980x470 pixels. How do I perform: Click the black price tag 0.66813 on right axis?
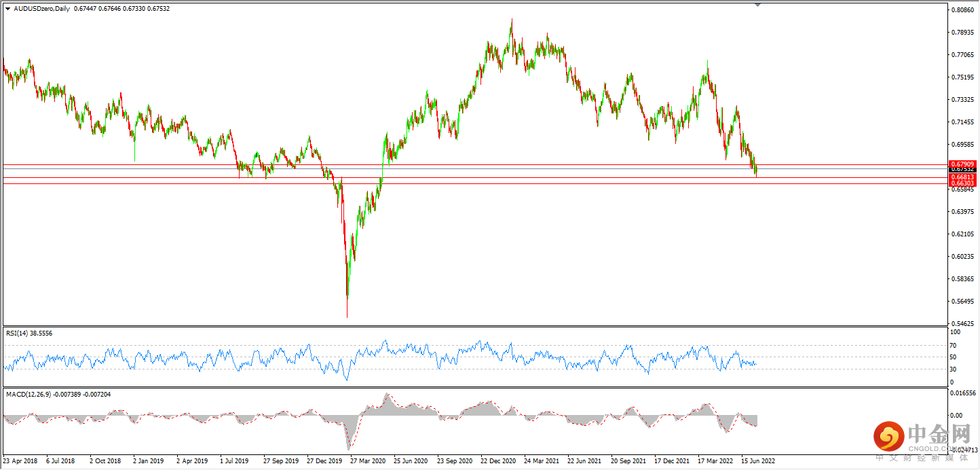pos(962,177)
